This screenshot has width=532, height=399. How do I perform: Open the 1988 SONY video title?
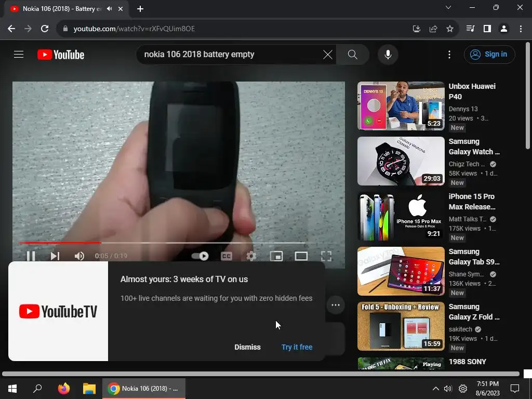coord(468,362)
